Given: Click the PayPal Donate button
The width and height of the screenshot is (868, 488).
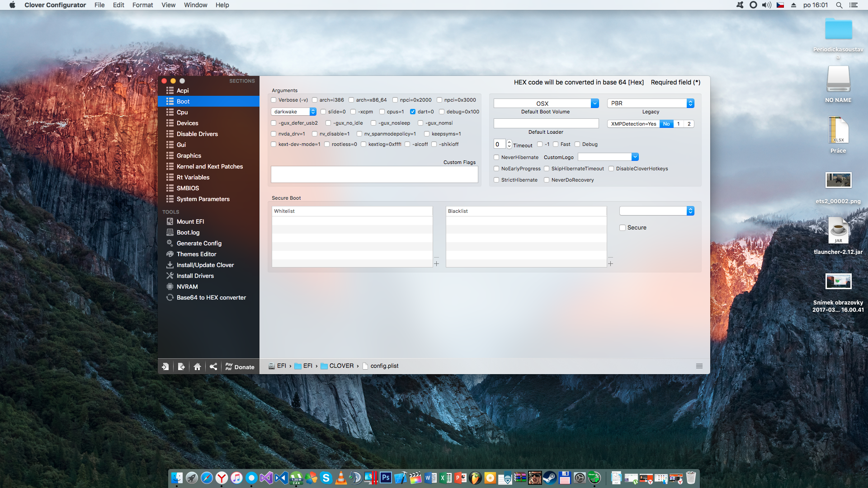Looking at the screenshot, I should pos(240,366).
